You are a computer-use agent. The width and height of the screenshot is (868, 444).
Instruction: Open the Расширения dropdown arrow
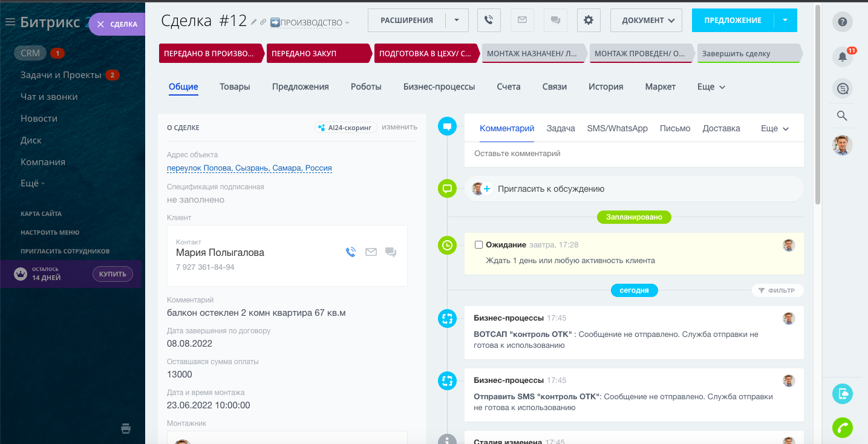tap(457, 21)
